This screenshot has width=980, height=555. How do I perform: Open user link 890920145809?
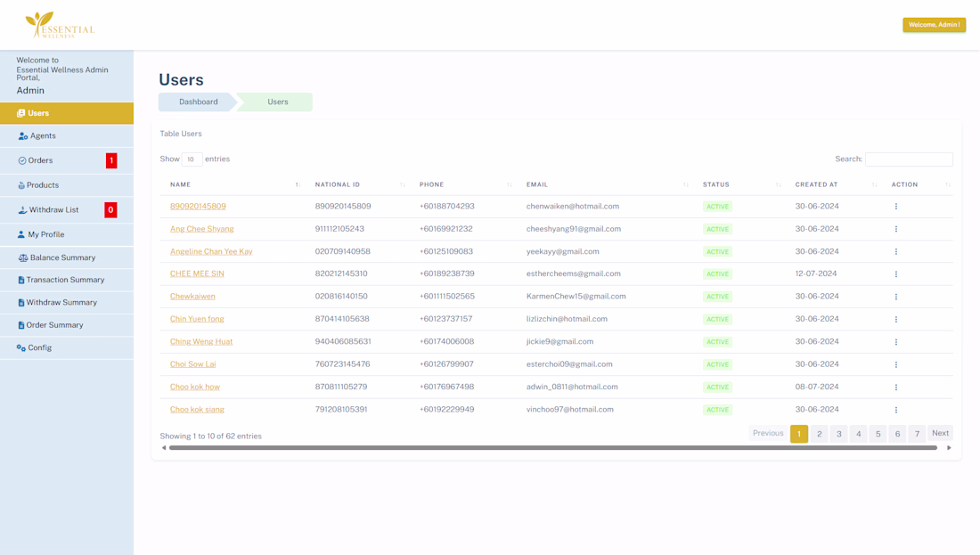[x=198, y=207]
